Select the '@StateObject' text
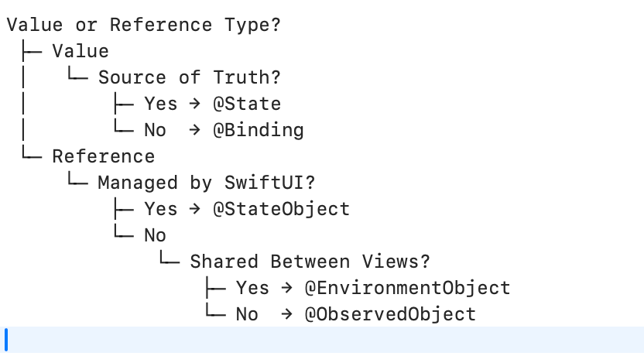The image size is (644, 356). 281,209
